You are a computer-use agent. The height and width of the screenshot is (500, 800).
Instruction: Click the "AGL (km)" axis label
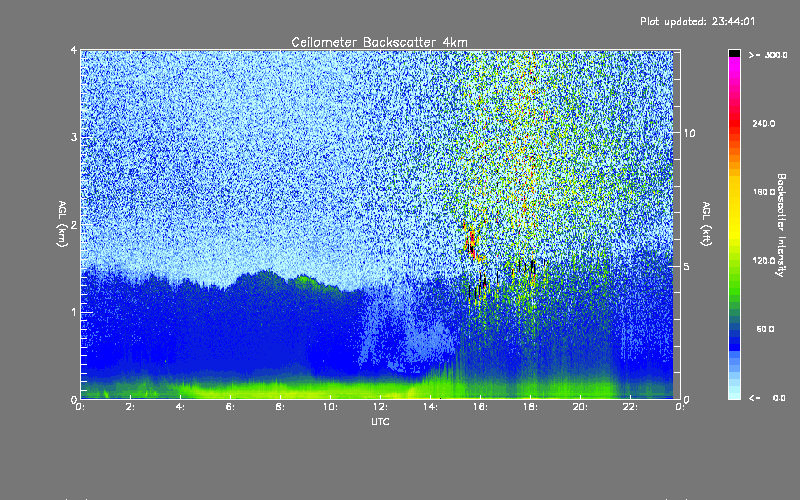pyautogui.click(x=62, y=224)
